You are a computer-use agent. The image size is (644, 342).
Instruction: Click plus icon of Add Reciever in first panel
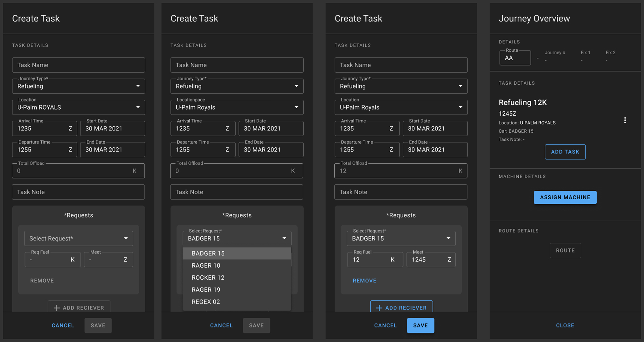coord(56,308)
